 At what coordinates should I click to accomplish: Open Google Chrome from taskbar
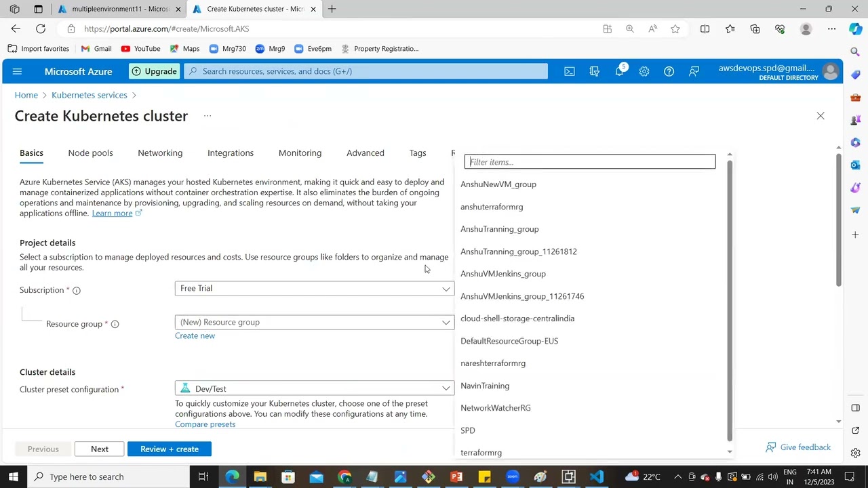pyautogui.click(x=344, y=476)
